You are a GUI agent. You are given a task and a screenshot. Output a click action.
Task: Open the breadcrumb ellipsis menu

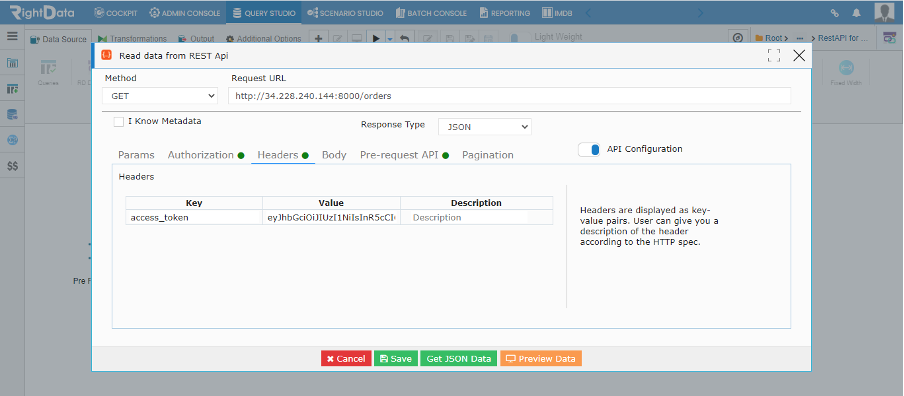(800, 38)
